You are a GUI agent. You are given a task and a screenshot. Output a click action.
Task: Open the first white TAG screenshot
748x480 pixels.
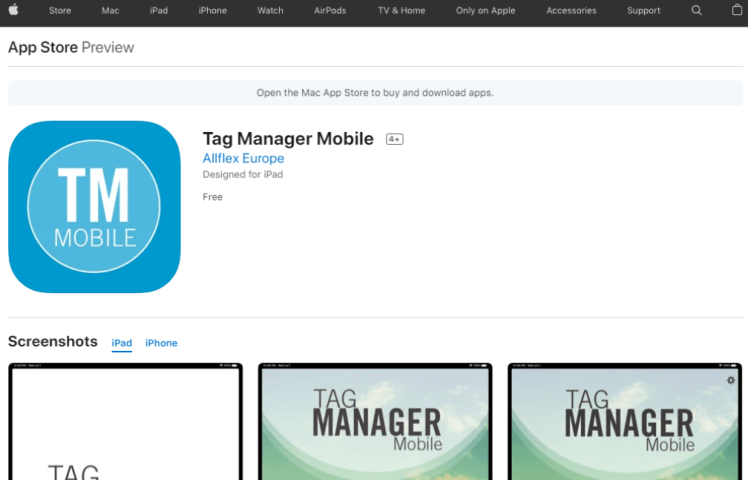(125, 421)
